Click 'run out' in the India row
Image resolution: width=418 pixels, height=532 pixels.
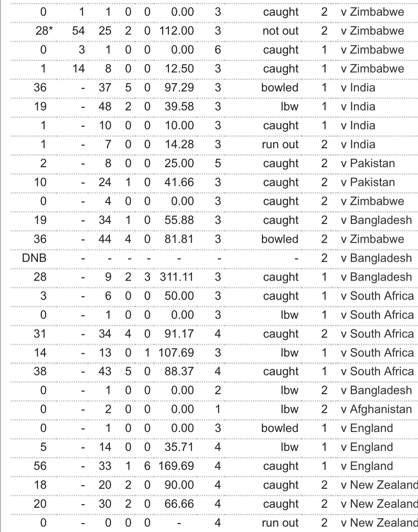click(x=280, y=144)
